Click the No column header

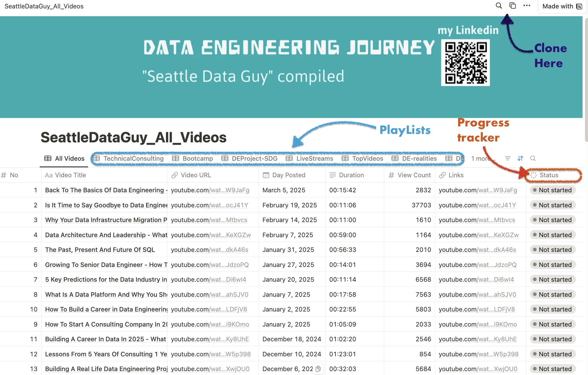20,175
